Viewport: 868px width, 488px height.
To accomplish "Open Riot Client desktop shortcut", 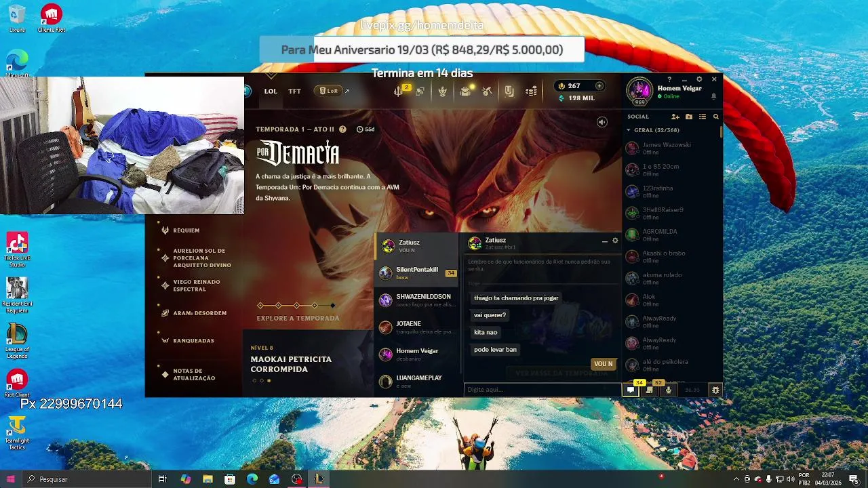I will tap(17, 383).
